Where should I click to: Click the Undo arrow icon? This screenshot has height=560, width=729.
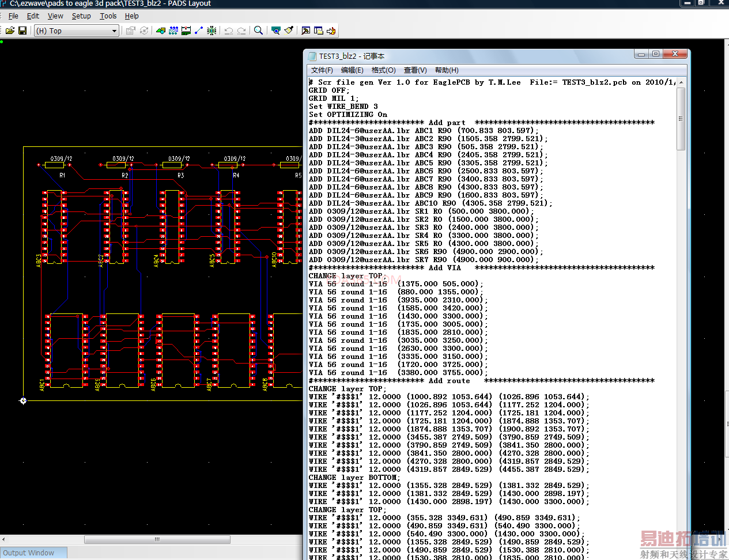[229, 31]
